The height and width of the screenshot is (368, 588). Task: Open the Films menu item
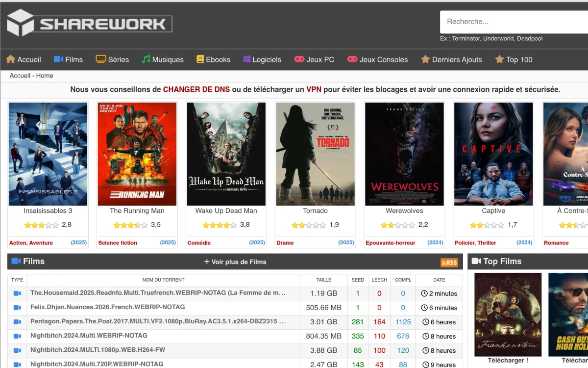coord(68,59)
